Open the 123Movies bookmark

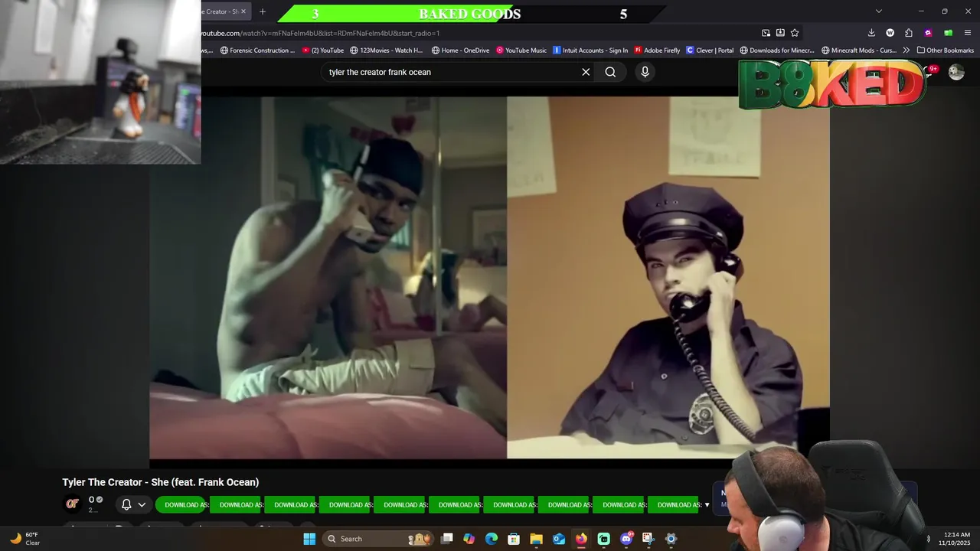(387, 51)
